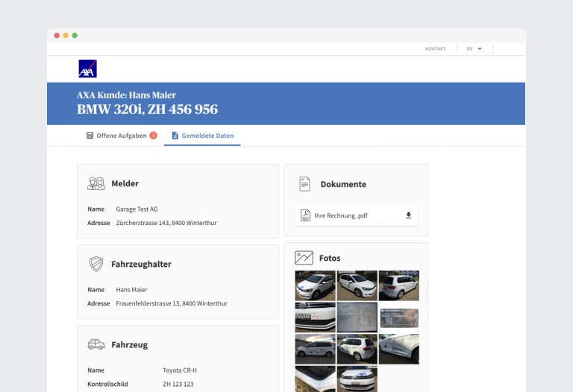Open the photo of the vehicle data plate
This screenshot has width=573, height=392.
(x=399, y=317)
